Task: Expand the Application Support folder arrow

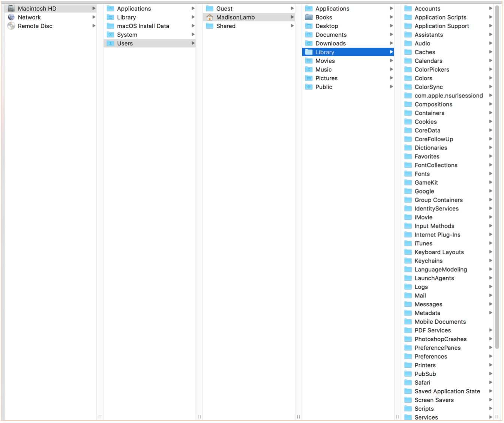Action: [490, 26]
